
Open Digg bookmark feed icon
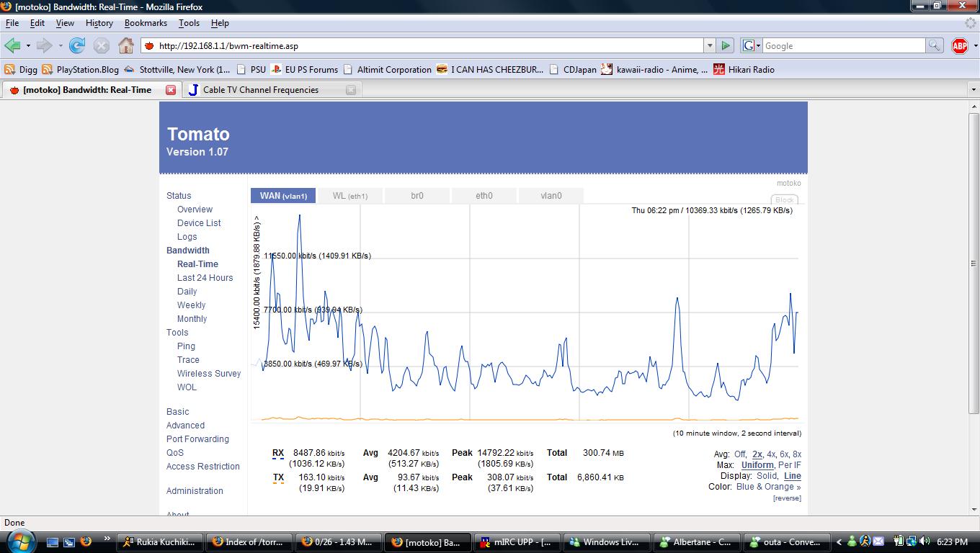[x=9, y=70]
